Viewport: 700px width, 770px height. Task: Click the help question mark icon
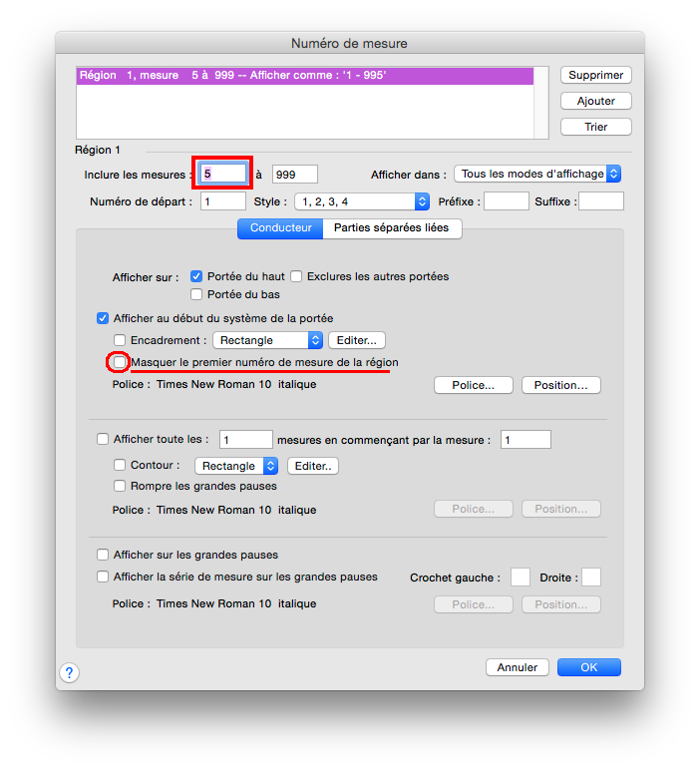pos(70,672)
